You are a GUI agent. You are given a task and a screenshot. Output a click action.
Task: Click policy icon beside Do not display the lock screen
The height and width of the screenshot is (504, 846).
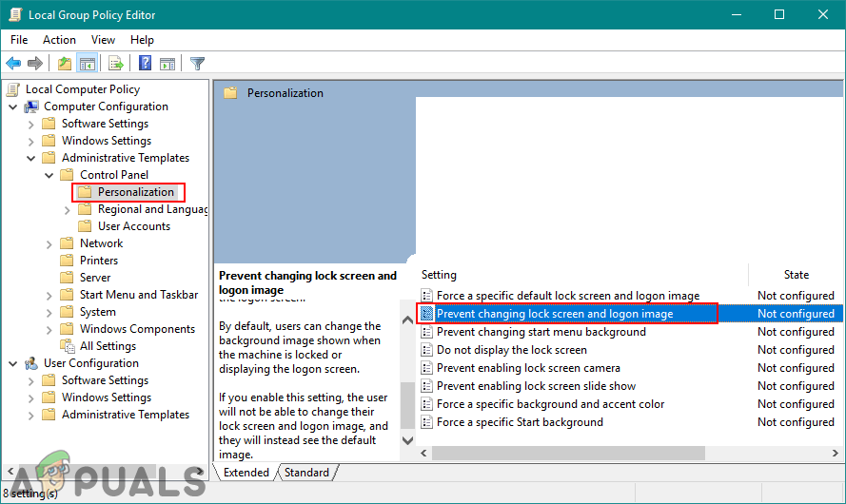[426, 350]
